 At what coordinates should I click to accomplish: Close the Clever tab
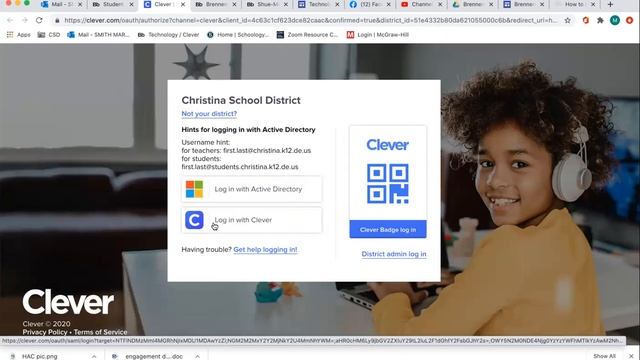pyautogui.click(x=183, y=4)
